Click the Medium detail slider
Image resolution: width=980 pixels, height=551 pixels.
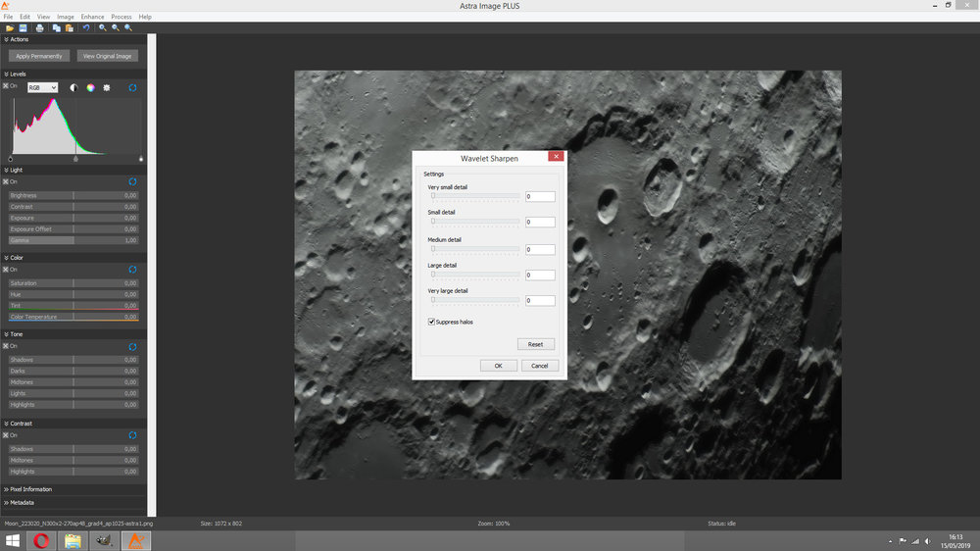[x=475, y=249]
